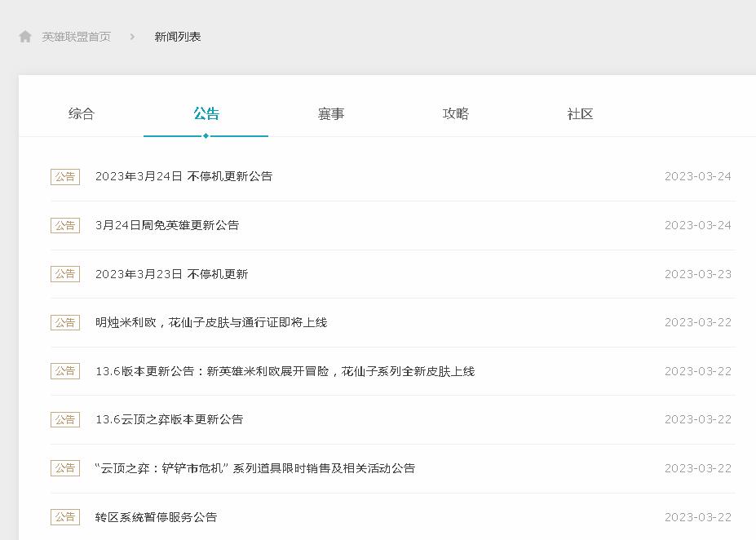Select the 公告 tab

206,113
